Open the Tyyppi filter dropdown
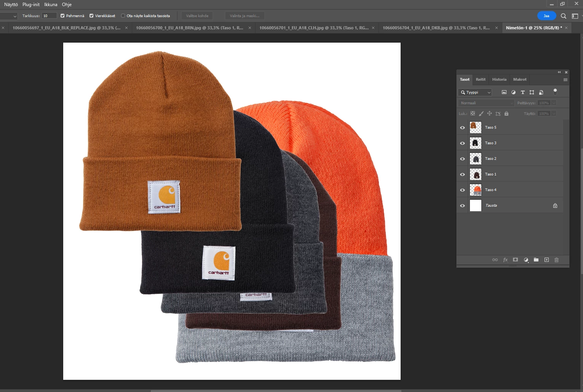This screenshot has height=392, width=583. coord(475,92)
